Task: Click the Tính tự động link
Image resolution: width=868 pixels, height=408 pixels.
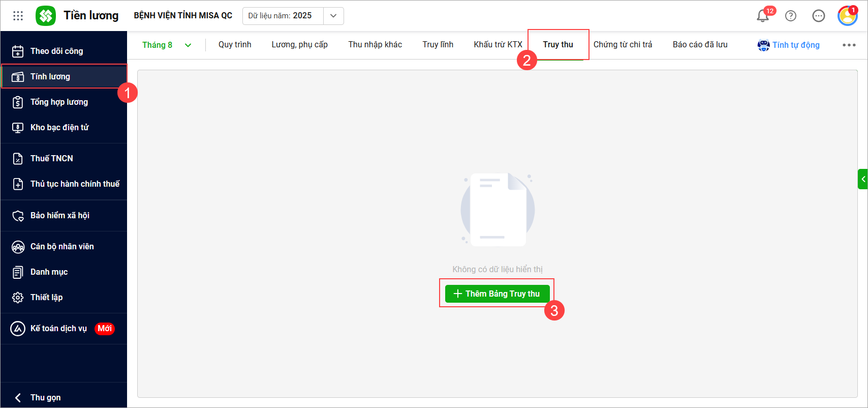Action: 789,45
